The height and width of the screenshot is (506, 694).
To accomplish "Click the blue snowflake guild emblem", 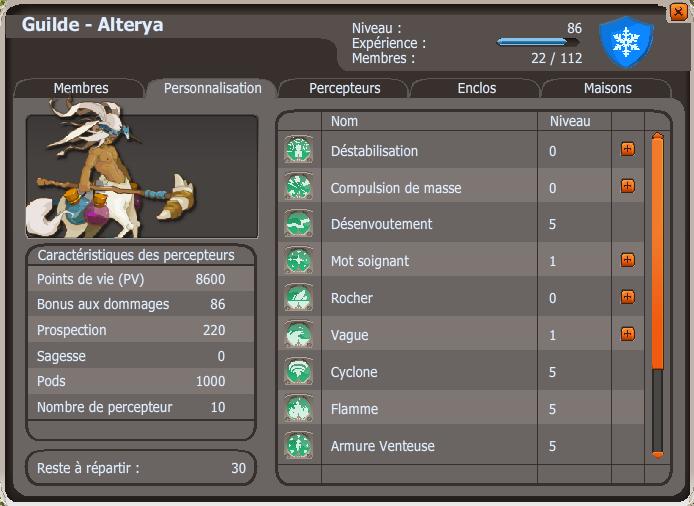I will [x=626, y=42].
